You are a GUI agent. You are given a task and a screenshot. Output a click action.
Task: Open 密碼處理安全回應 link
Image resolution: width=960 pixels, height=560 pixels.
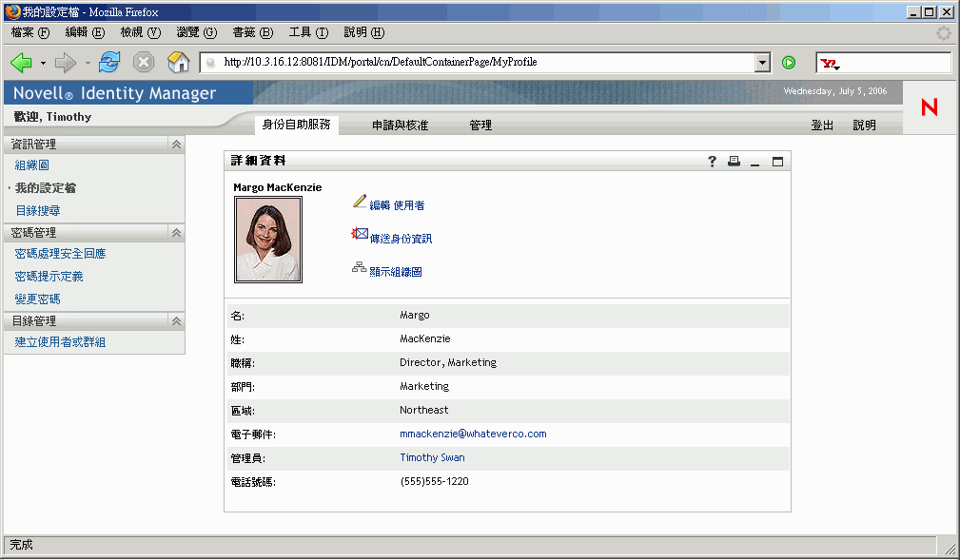pyautogui.click(x=60, y=253)
